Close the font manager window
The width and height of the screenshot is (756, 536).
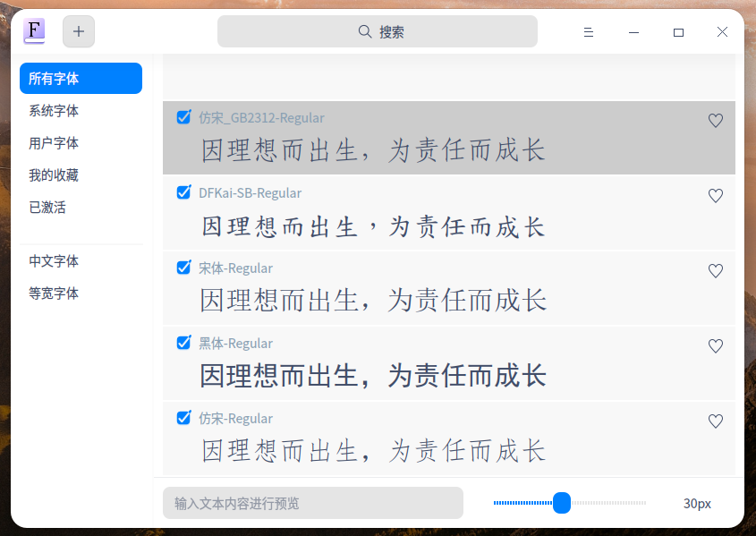(x=722, y=32)
